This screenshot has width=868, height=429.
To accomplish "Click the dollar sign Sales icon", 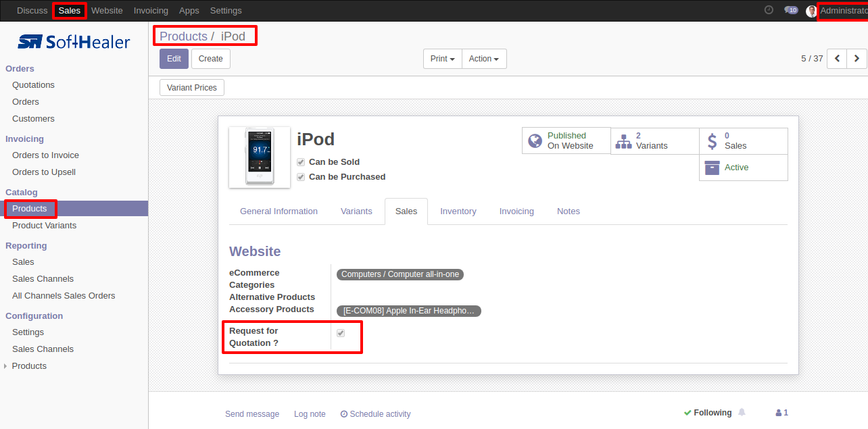I will click(x=712, y=141).
